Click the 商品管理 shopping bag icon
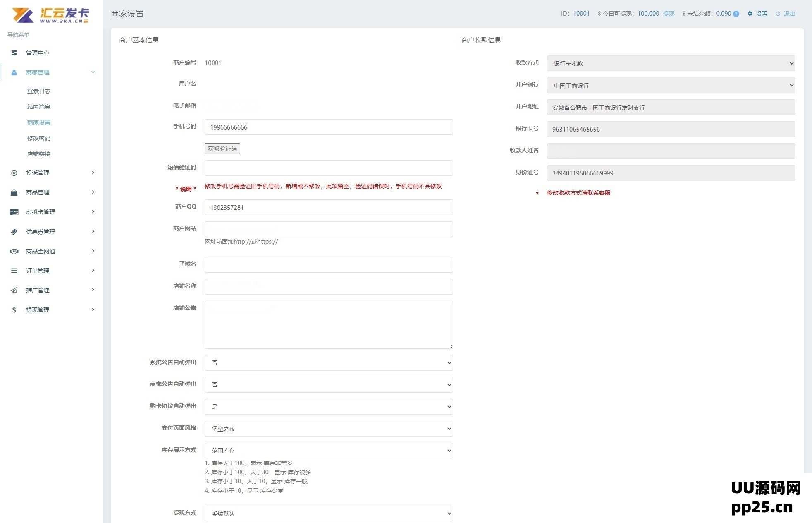The width and height of the screenshot is (812, 523). click(14, 192)
